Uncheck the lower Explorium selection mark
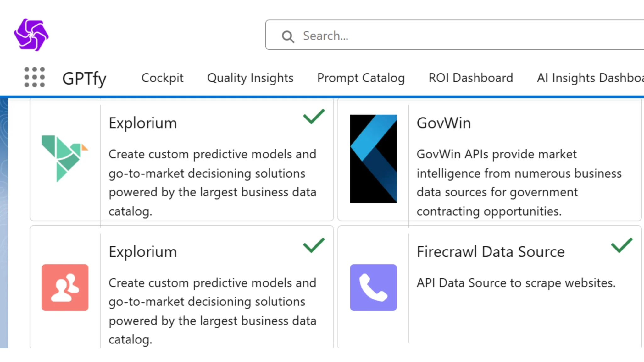This screenshot has height=362, width=644. click(313, 245)
